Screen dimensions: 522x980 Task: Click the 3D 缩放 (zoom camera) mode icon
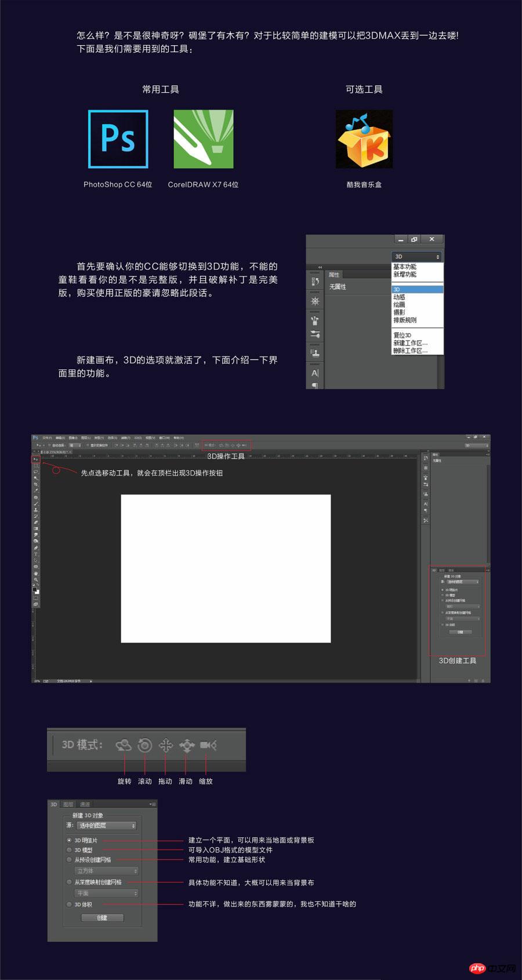[208, 745]
